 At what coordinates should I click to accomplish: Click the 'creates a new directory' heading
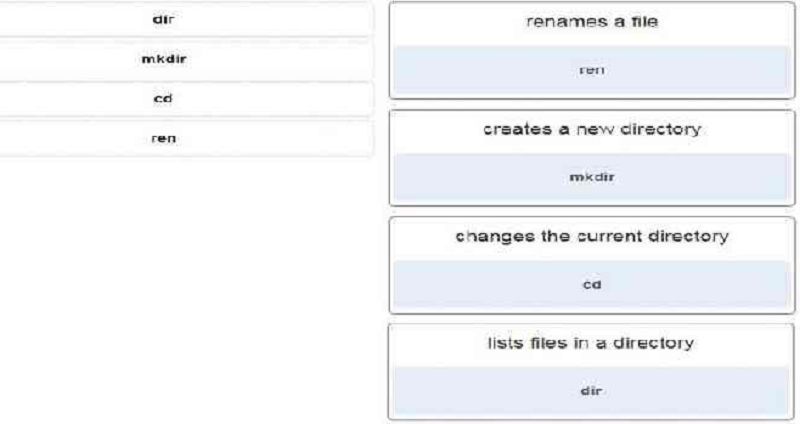pos(592,129)
